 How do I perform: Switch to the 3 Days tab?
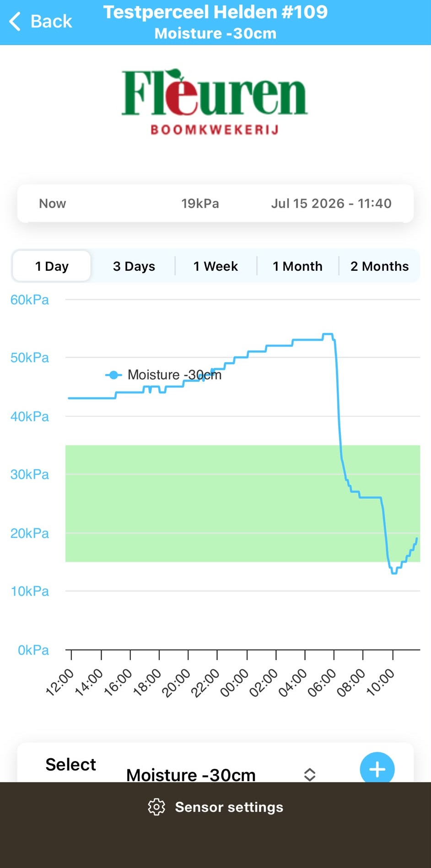click(134, 266)
